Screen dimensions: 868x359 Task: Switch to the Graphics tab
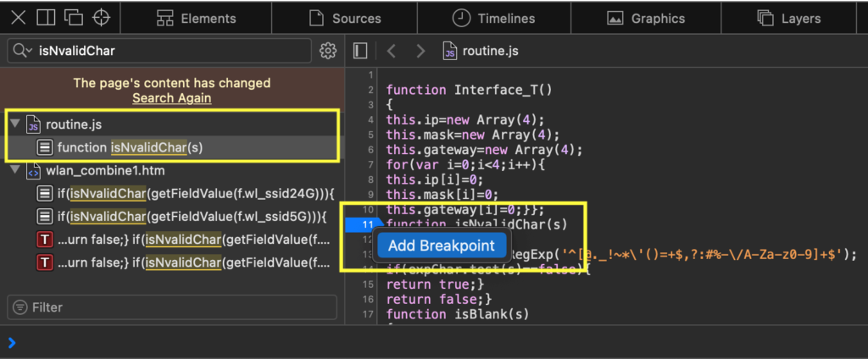pos(646,19)
